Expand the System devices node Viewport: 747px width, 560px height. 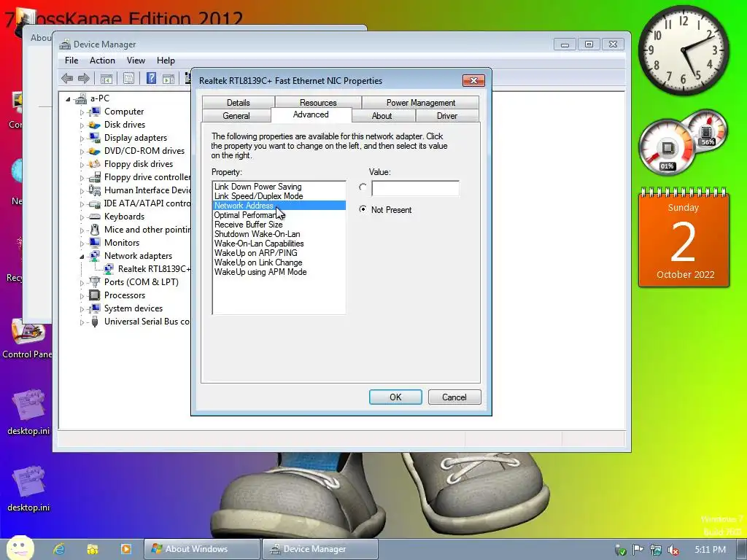(x=82, y=309)
